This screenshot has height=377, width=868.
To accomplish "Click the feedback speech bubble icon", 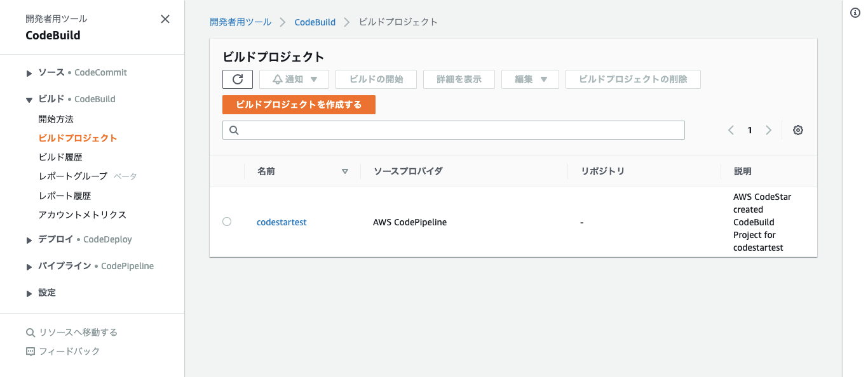I will tap(30, 352).
